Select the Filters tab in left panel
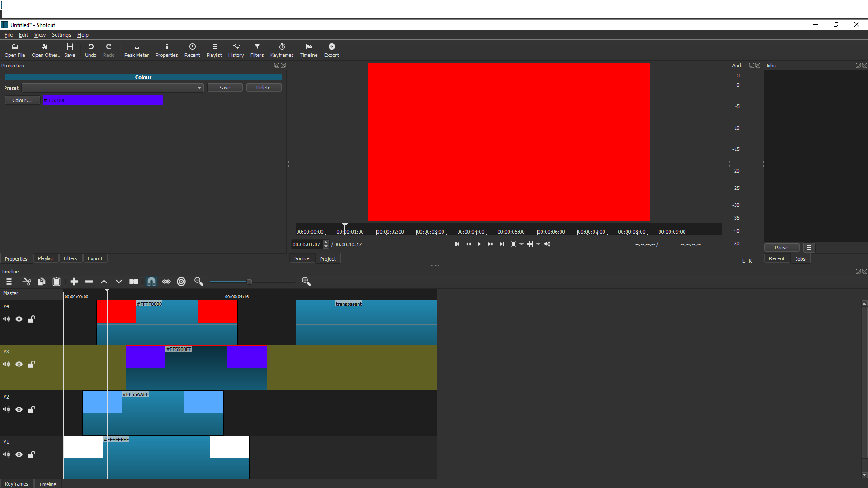This screenshot has height=488, width=868. click(71, 258)
